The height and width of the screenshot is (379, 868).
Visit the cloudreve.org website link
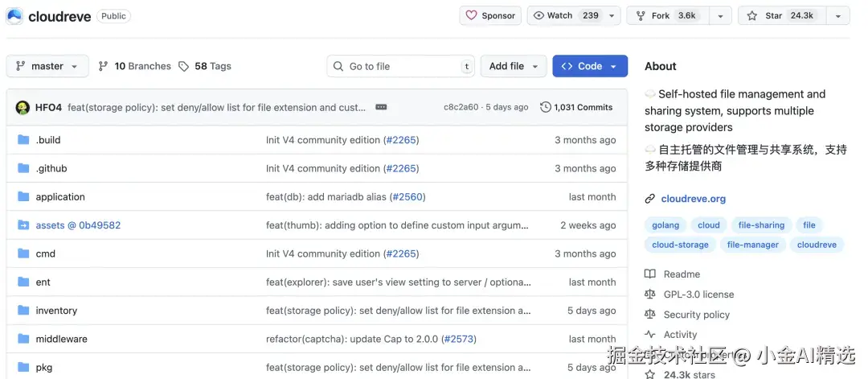tap(693, 199)
